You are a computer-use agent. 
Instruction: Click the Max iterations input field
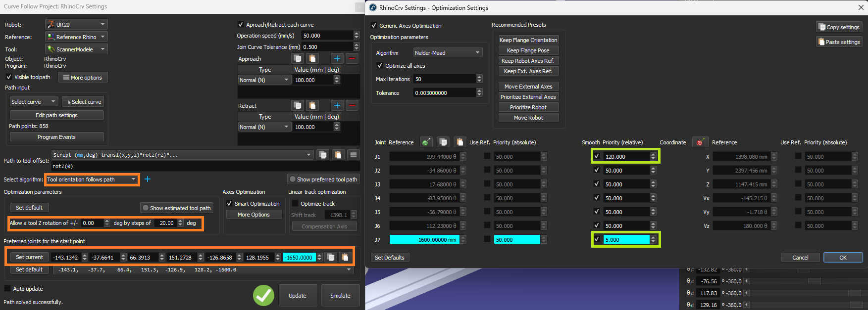tap(444, 79)
